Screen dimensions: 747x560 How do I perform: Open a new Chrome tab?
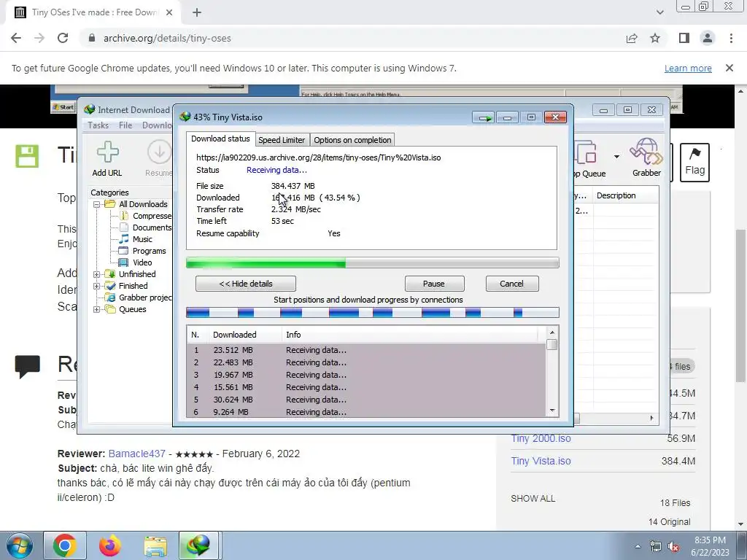[x=197, y=12]
